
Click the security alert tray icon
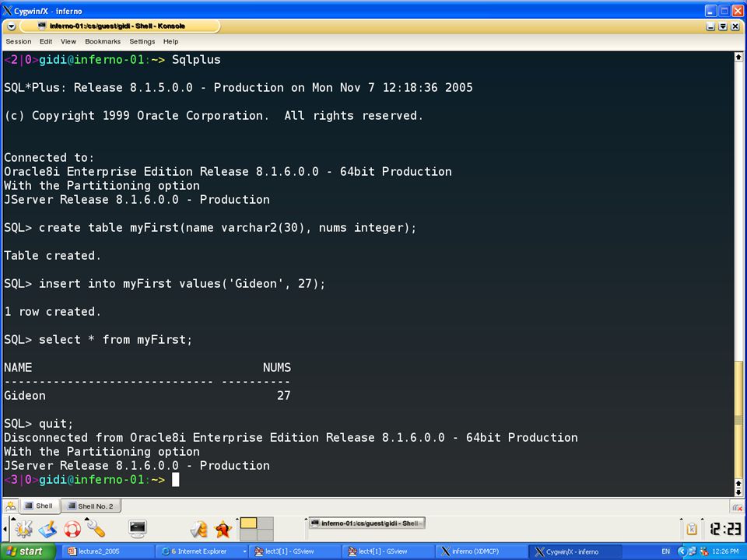tap(703, 551)
